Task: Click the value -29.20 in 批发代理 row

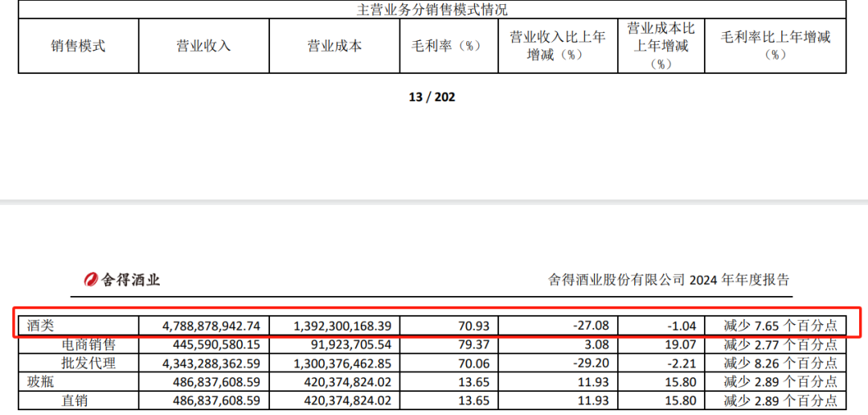Action: point(593,364)
